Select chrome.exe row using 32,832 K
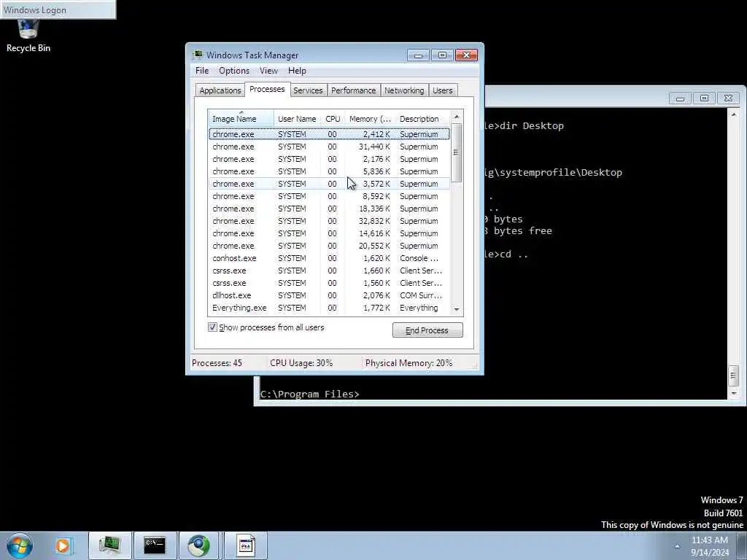 [x=329, y=221]
